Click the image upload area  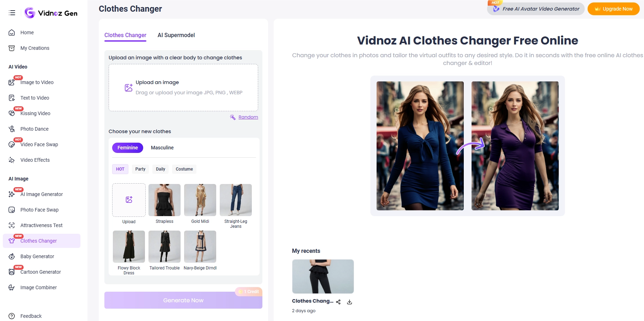[x=183, y=87]
